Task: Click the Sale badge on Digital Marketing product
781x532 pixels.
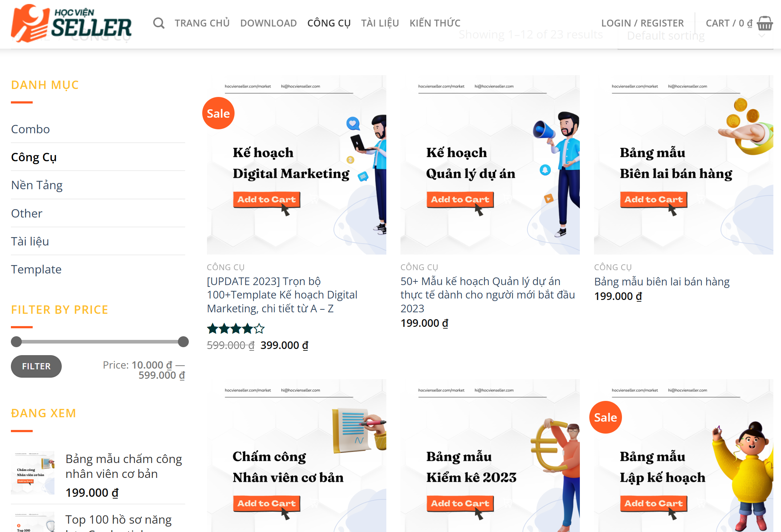Action: pyautogui.click(x=218, y=113)
